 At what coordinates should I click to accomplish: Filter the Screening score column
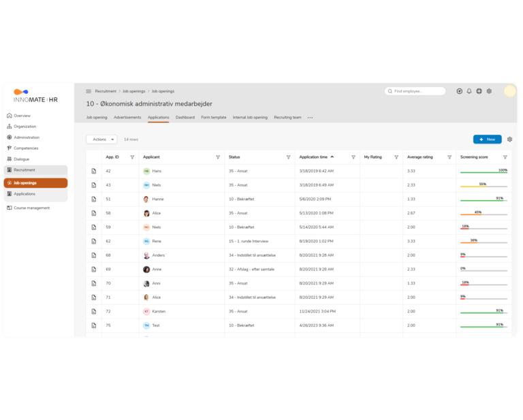(505, 157)
